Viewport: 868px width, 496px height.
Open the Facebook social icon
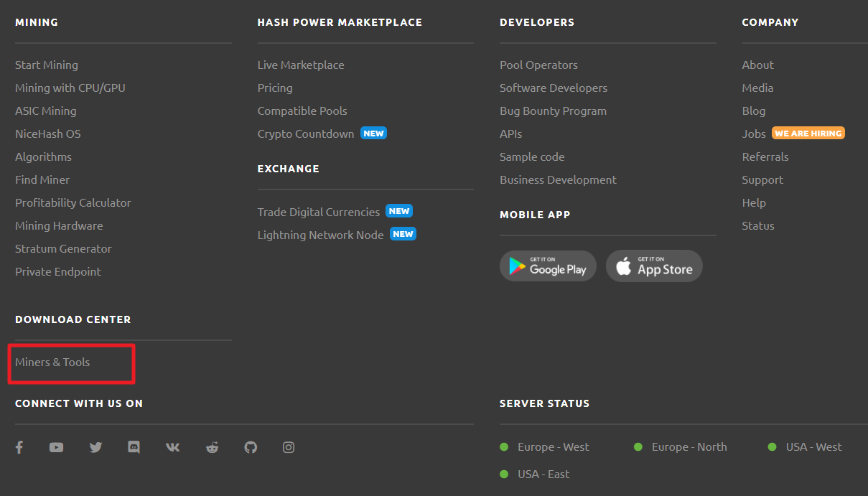click(x=19, y=447)
